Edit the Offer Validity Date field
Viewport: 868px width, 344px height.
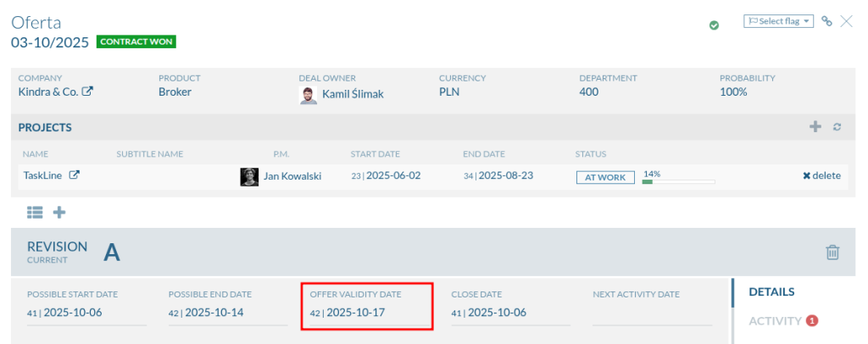pos(367,313)
